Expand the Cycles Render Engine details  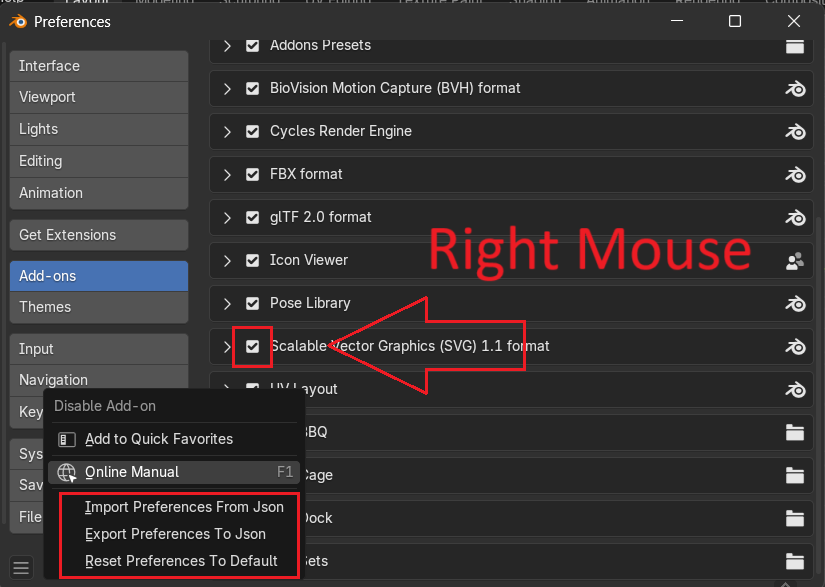click(227, 131)
